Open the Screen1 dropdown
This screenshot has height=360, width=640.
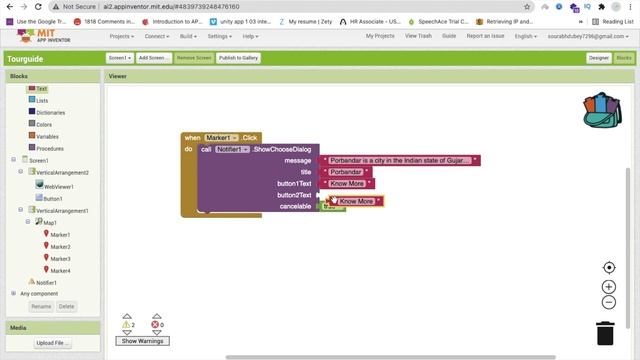[x=120, y=58]
